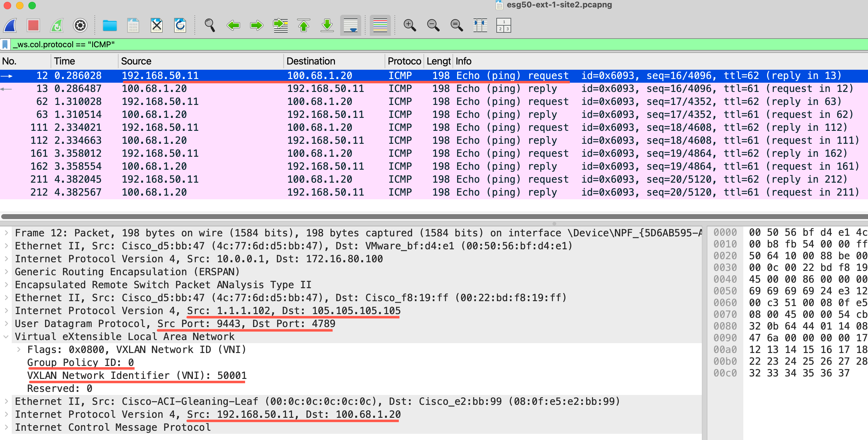Click the packet list horizontal scrollbar
868x440 pixels.
coord(434,216)
